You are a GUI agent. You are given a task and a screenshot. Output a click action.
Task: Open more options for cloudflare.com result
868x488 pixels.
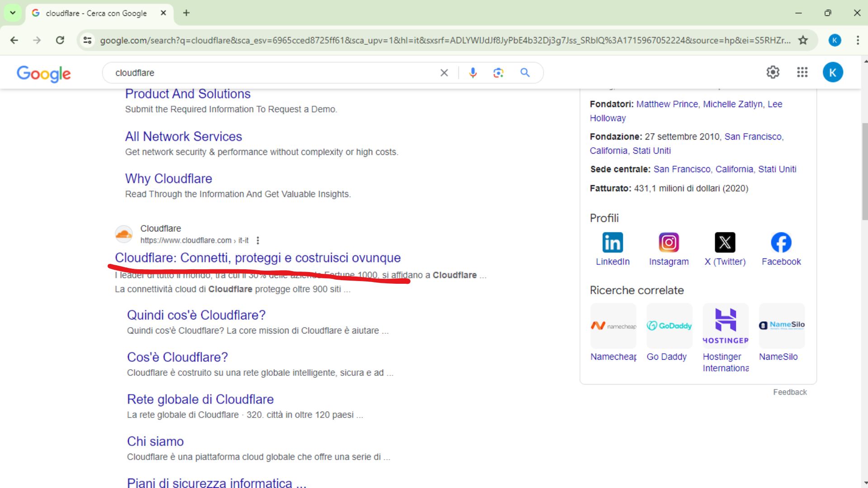(x=258, y=240)
